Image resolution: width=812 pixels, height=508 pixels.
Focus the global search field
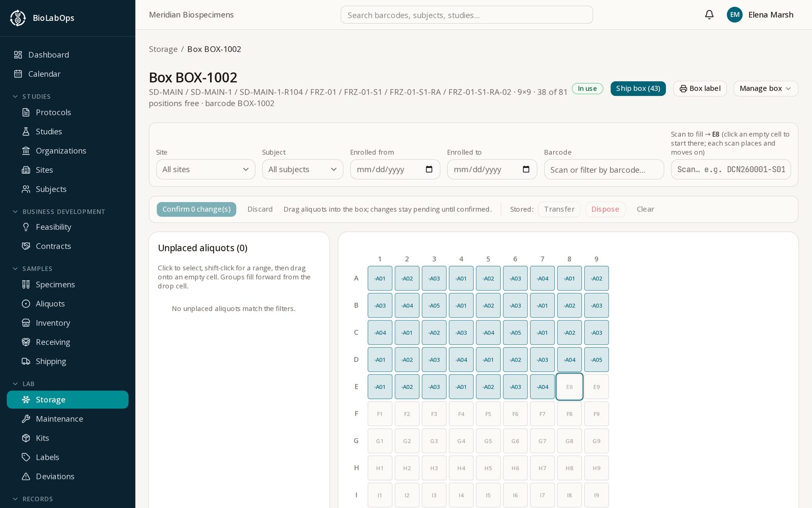coord(466,15)
